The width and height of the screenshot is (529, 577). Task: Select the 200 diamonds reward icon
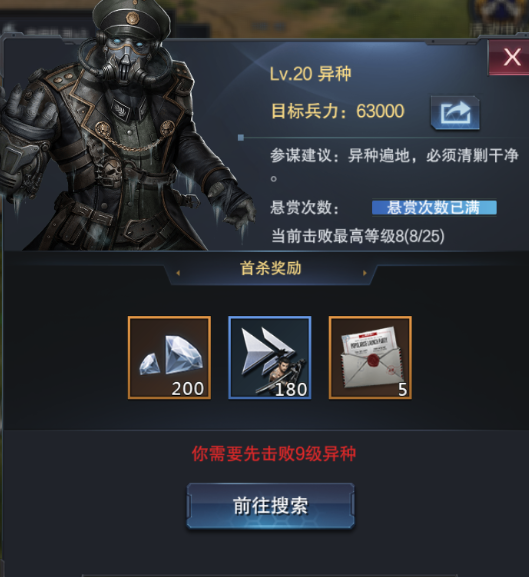click(170, 357)
